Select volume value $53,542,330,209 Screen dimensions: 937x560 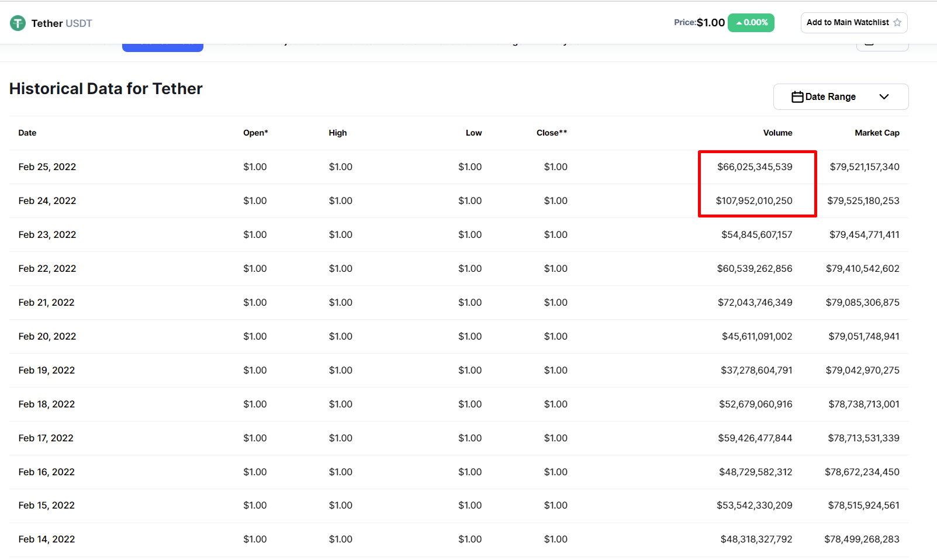click(755, 505)
